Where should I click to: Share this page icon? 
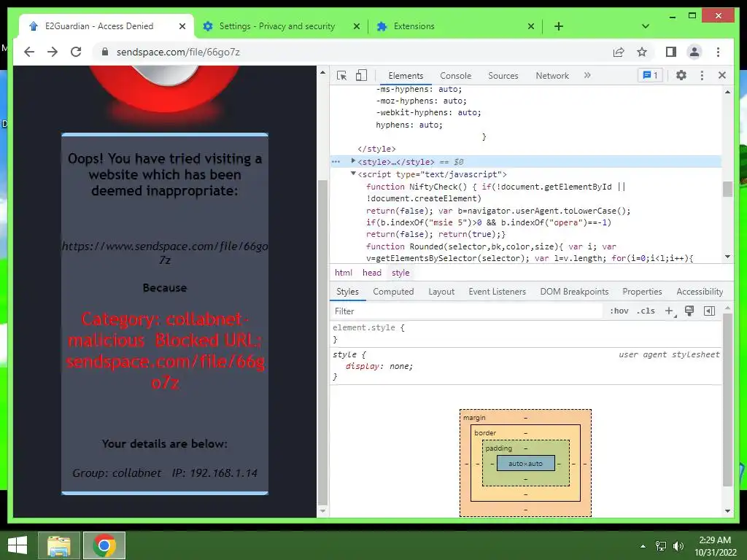pyautogui.click(x=619, y=52)
